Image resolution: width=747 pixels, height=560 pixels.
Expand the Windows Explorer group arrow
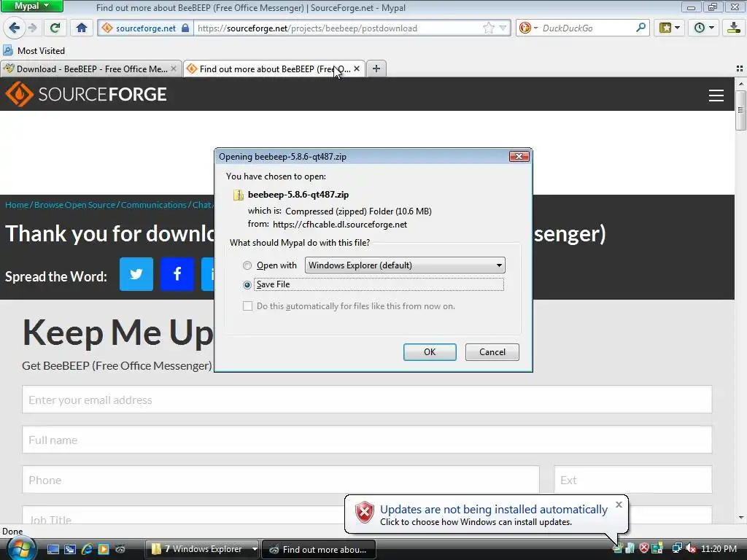[255, 549]
